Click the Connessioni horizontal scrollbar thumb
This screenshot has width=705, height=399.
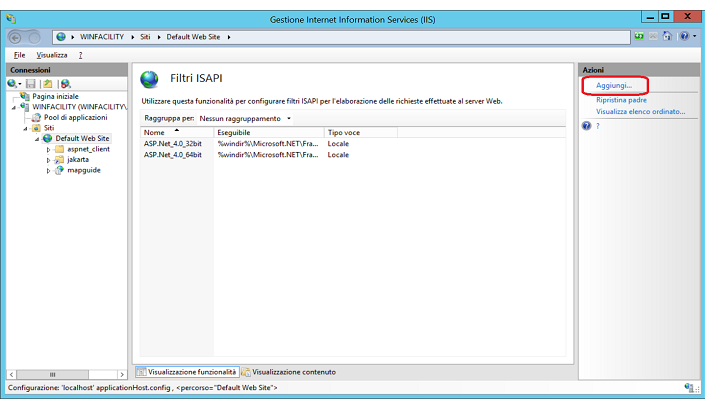point(53,374)
